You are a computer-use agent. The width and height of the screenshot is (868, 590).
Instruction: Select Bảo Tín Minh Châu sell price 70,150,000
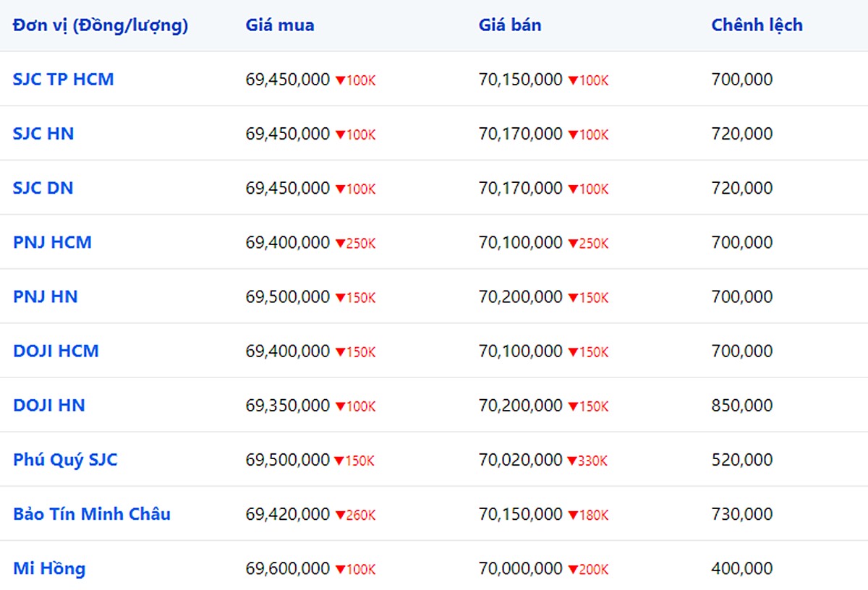click(521, 514)
